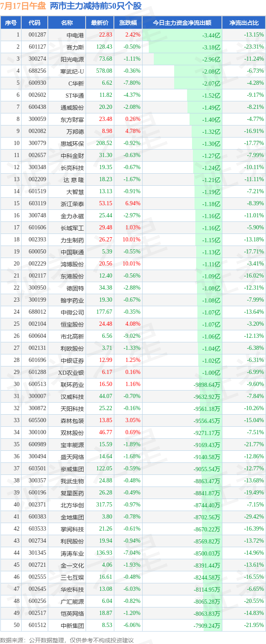
Task: Select stock name 森林包装
Action: (72, 420)
